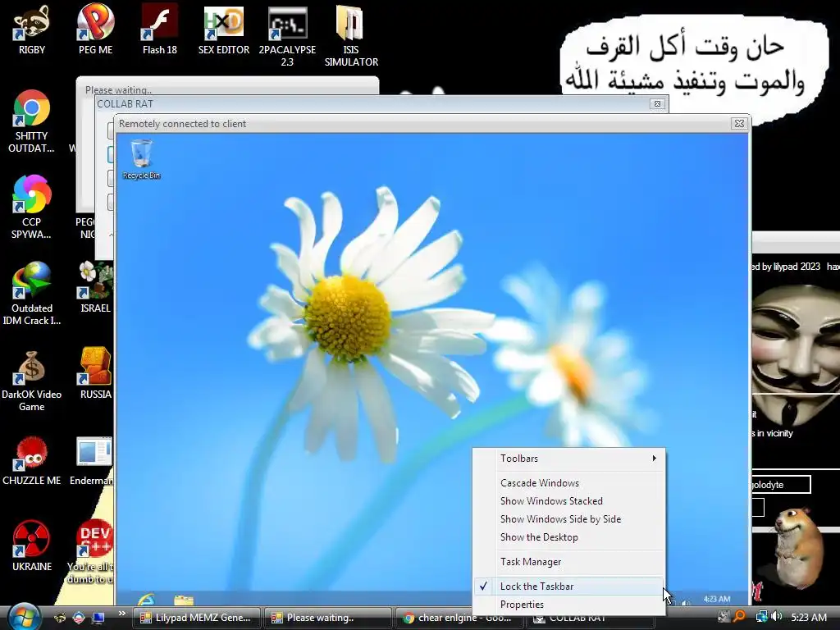The width and height of the screenshot is (840, 630).
Task: Click the remote desktop clock 4:23 AM
Action: coord(716,599)
